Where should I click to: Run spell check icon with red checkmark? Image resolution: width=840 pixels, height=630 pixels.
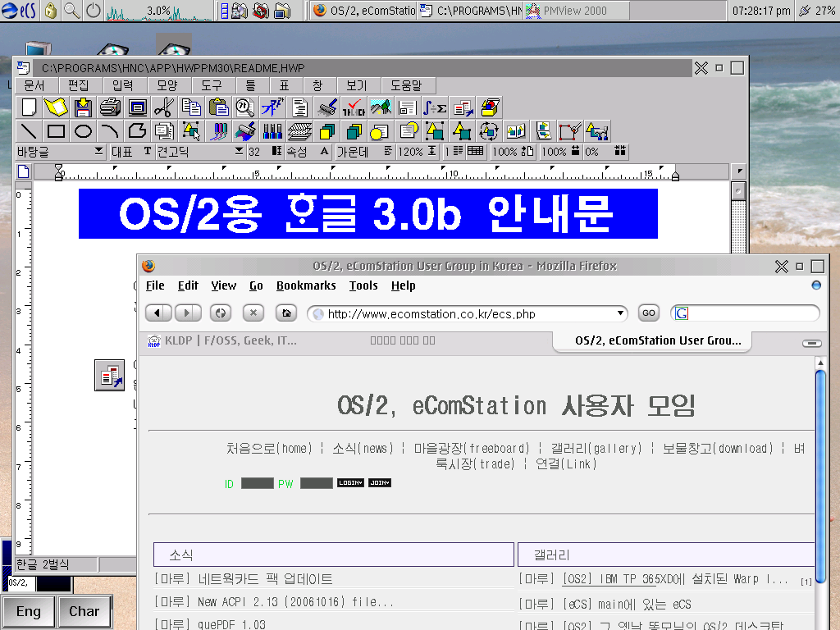pyautogui.click(x=354, y=107)
